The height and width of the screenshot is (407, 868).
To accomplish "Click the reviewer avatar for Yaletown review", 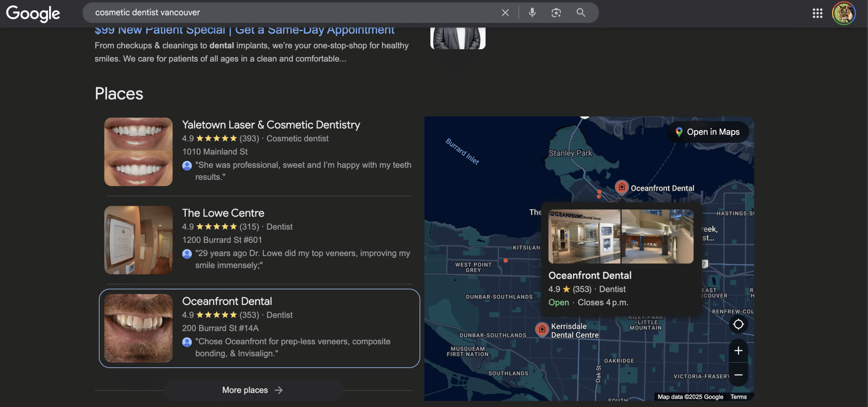I will point(187,165).
